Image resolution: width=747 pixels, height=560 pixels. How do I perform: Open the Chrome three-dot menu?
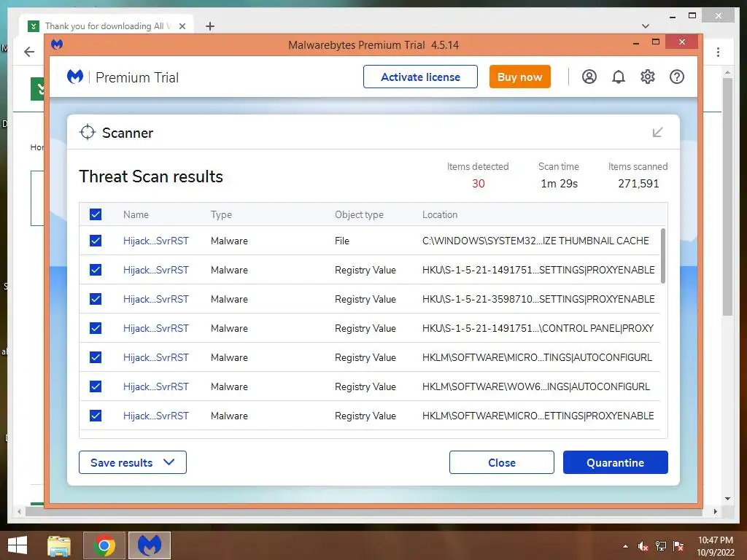tap(718, 52)
